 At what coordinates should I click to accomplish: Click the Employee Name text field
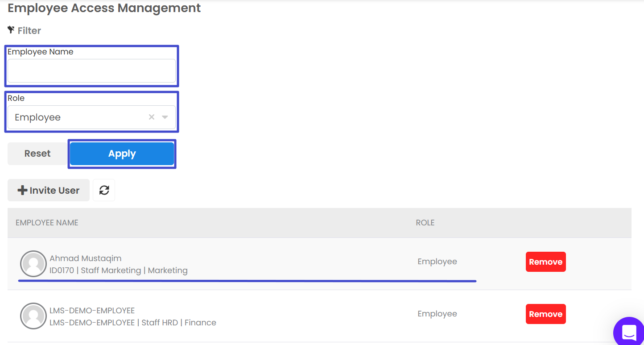[91, 71]
